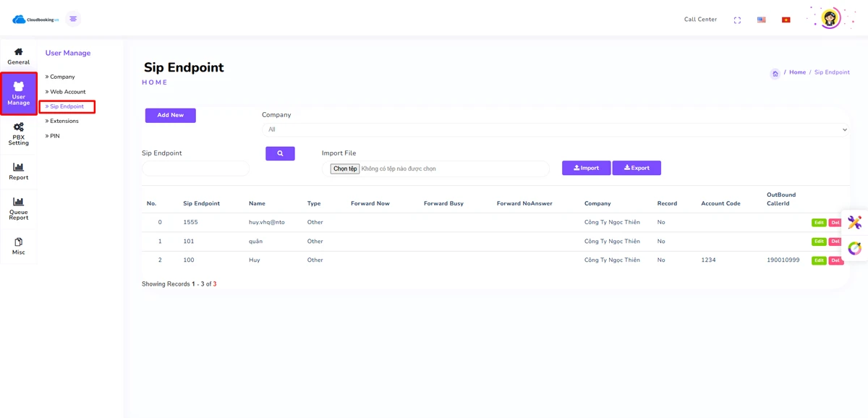868x418 pixels.
Task: Focus the Sip Endpoint search field
Action: [195, 169]
